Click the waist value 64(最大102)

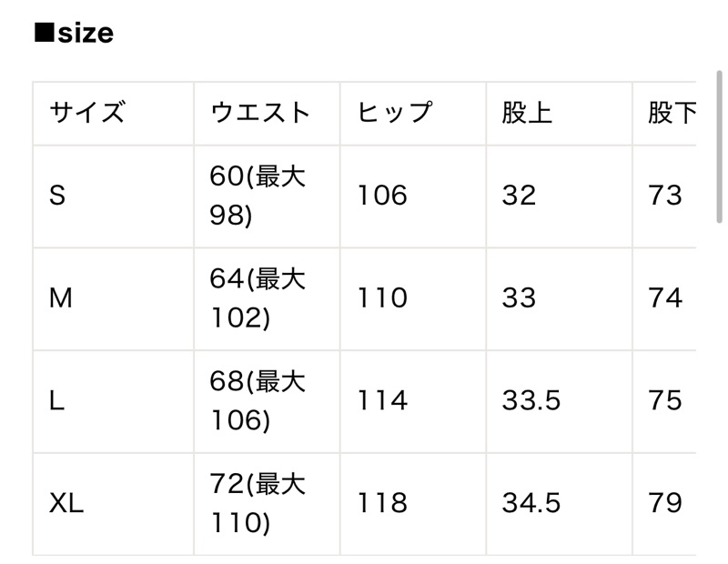point(258,298)
